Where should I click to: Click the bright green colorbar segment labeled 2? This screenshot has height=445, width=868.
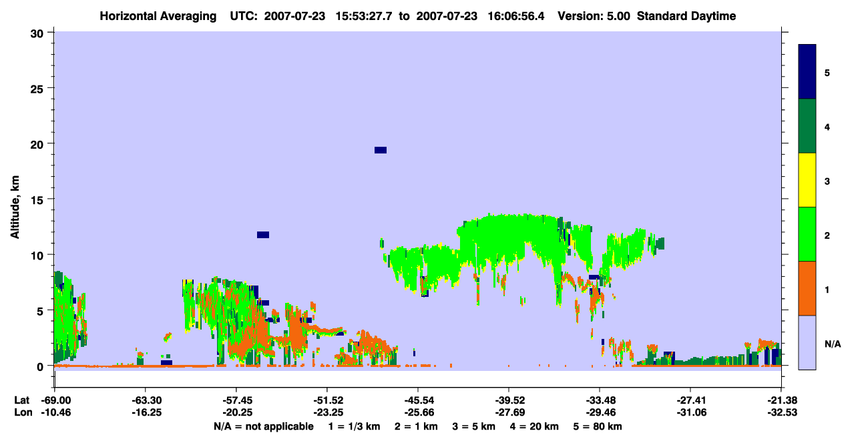tap(807, 234)
